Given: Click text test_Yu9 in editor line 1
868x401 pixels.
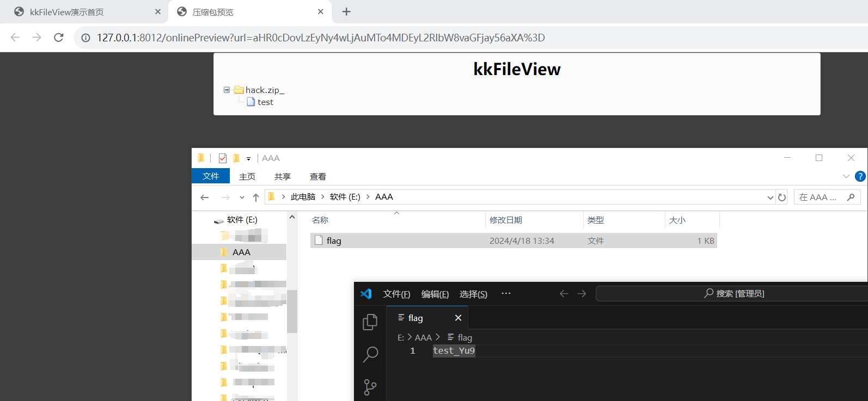Looking at the screenshot, I should pyautogui.click(x=454, y=351).
